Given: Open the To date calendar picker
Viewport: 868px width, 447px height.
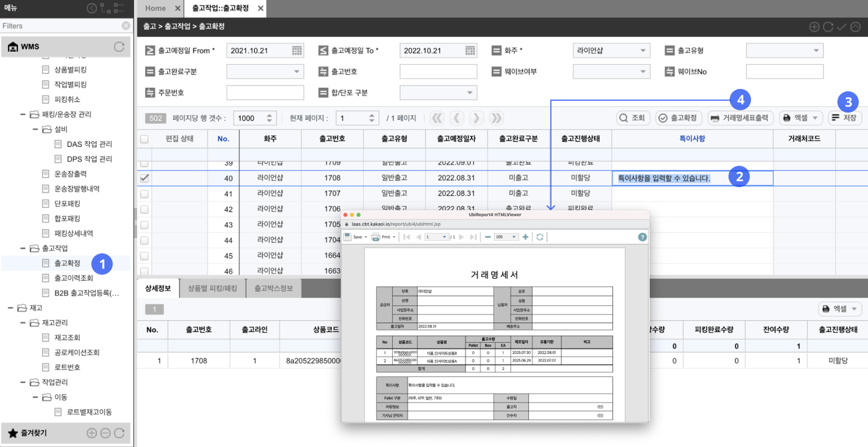Looking at the screenshot, I should coord(470,51).
